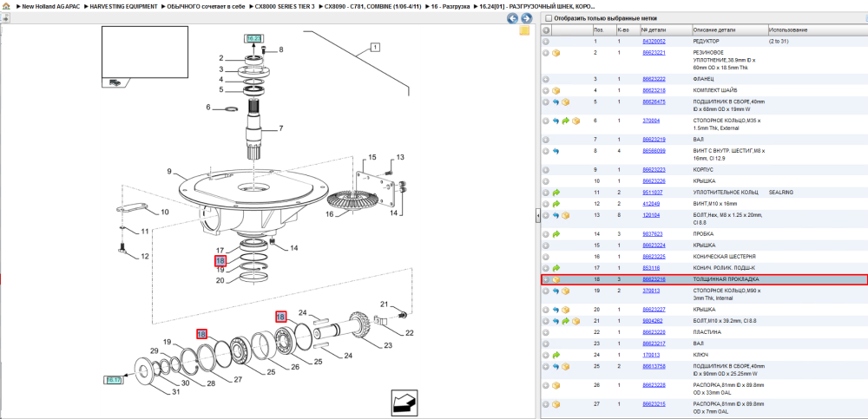Click the green arrow icon for part 9804262
The image size is (868, 419).
pyautogui.click(x=565, y=321)
